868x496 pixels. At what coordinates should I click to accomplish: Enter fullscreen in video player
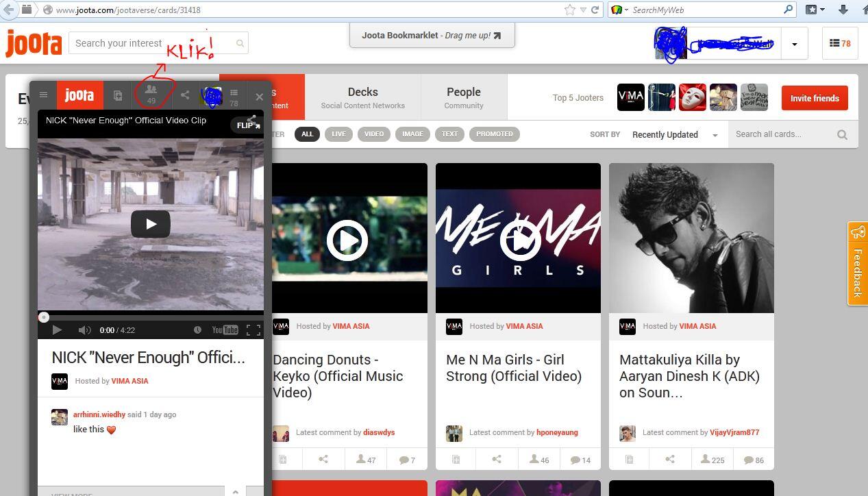coord(253,330)
